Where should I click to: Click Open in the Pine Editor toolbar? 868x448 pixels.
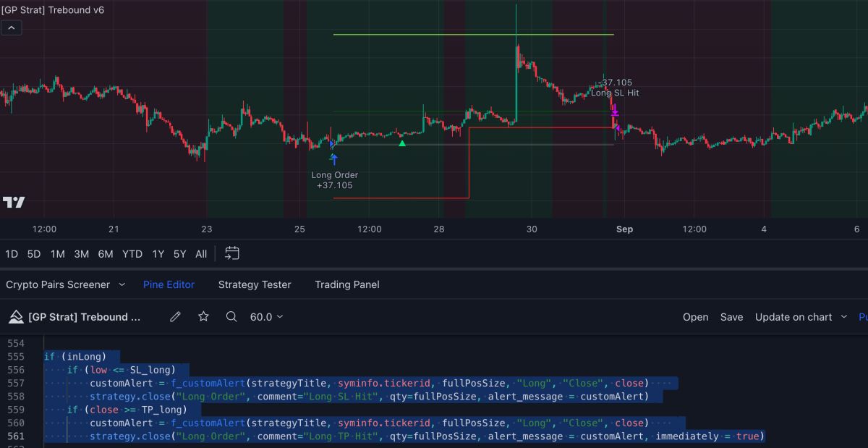pyautogui.click(x=696, y=317)
